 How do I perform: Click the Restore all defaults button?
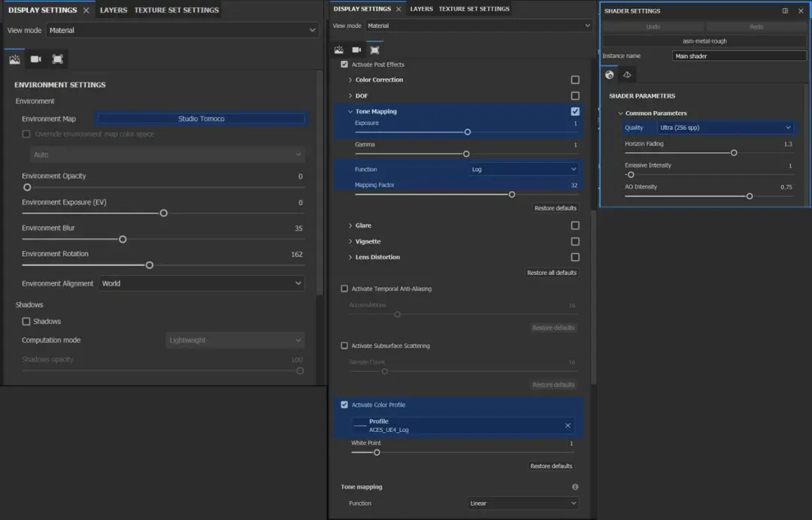[552, 273]
